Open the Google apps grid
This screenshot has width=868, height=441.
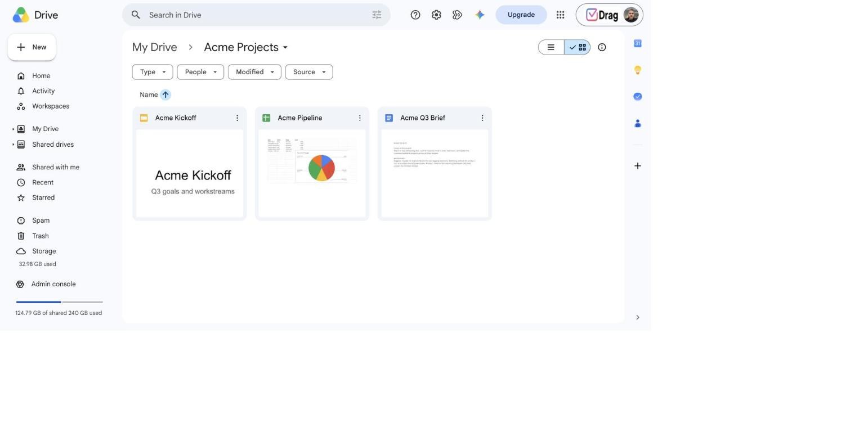(x=560, y=15)
